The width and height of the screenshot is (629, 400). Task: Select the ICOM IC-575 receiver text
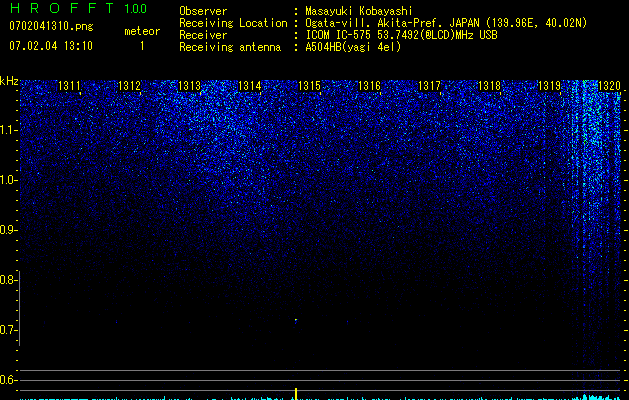click(401, 35)
